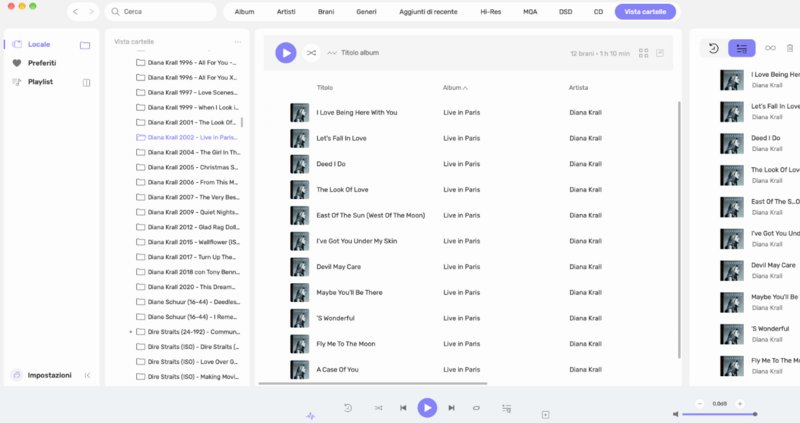Toggle shuffle in the bottom player bar

378,408
